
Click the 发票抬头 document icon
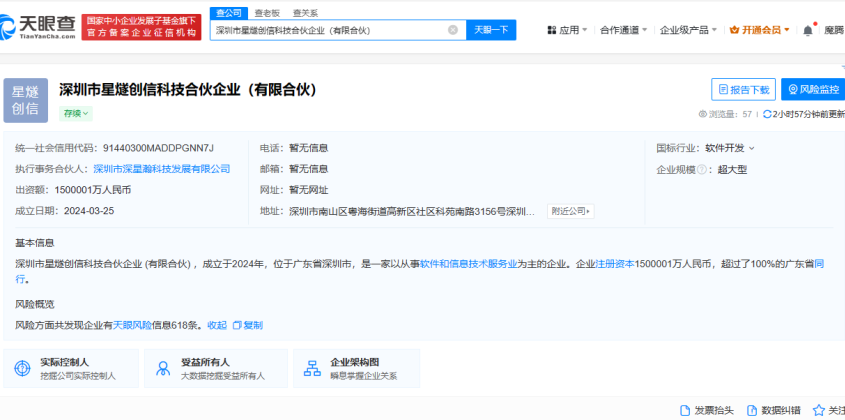[x=685, y=410]
